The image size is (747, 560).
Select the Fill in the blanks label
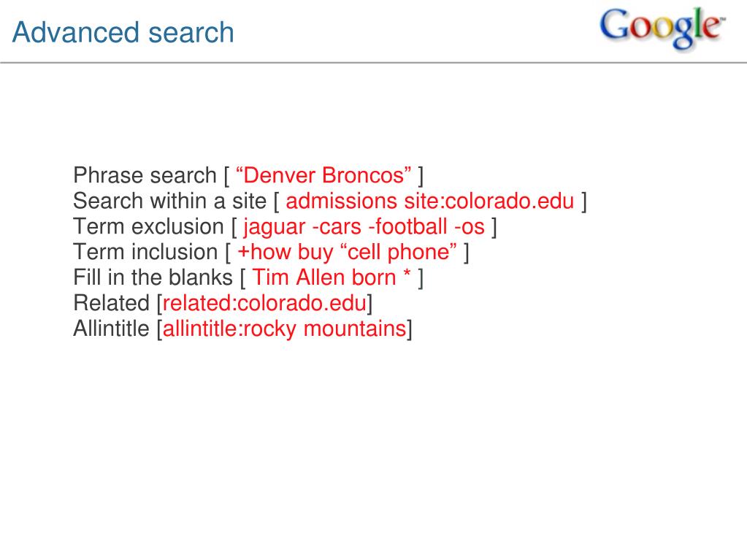153,277
